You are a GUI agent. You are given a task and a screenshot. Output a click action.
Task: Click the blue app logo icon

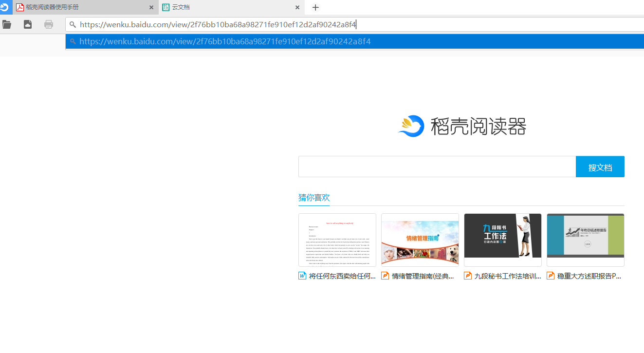tap(4, 7)
